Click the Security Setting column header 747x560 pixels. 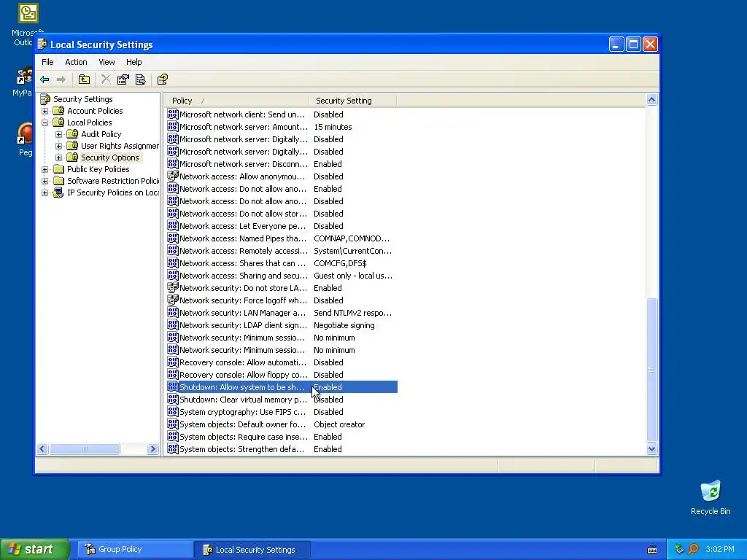[x=352, y=101]
